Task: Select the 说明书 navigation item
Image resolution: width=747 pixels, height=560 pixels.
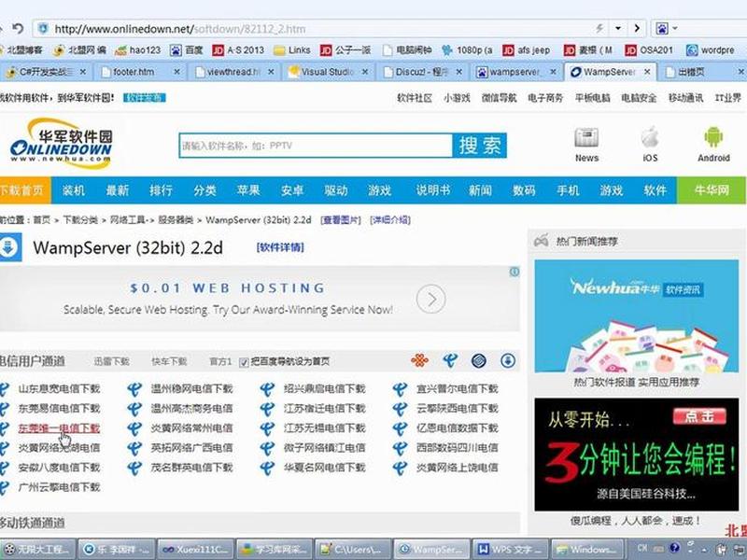Action: 433,190
